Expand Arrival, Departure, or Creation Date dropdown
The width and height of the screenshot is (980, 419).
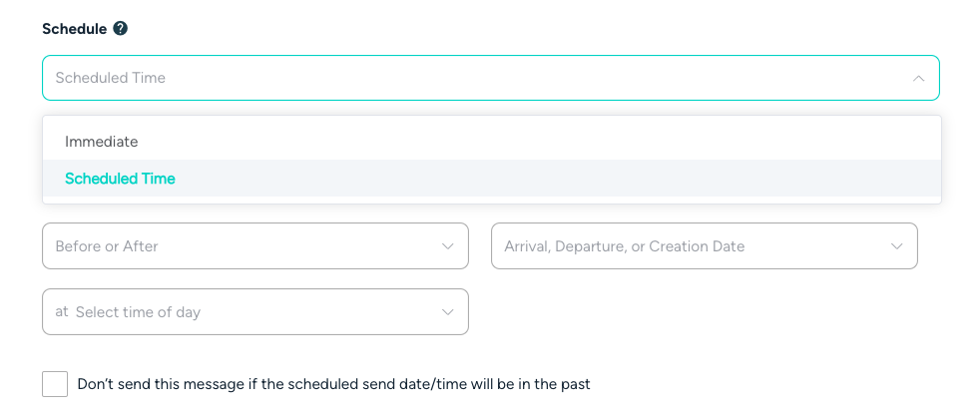click(x=704, y=246)
